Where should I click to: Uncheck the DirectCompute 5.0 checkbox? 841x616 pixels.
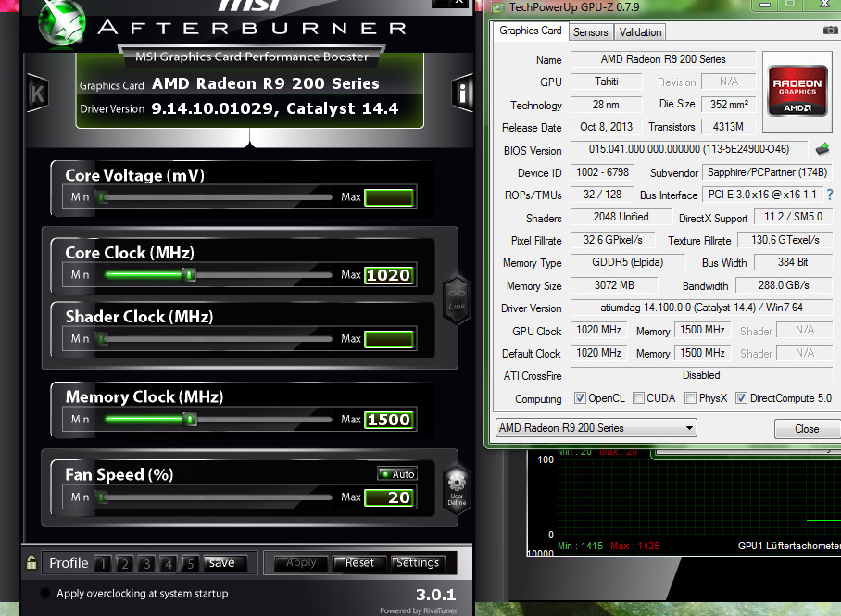coord(741,398)
